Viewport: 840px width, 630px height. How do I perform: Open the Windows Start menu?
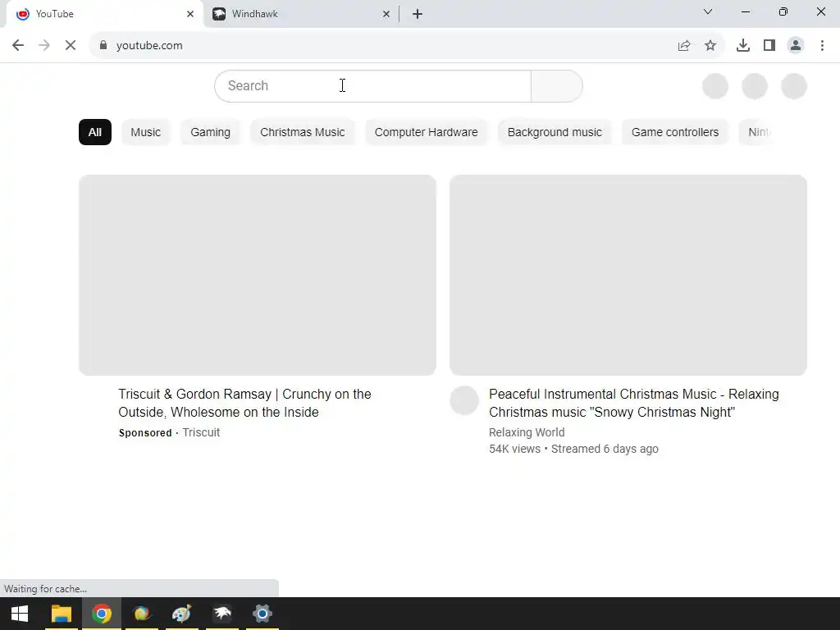[20, 614]
